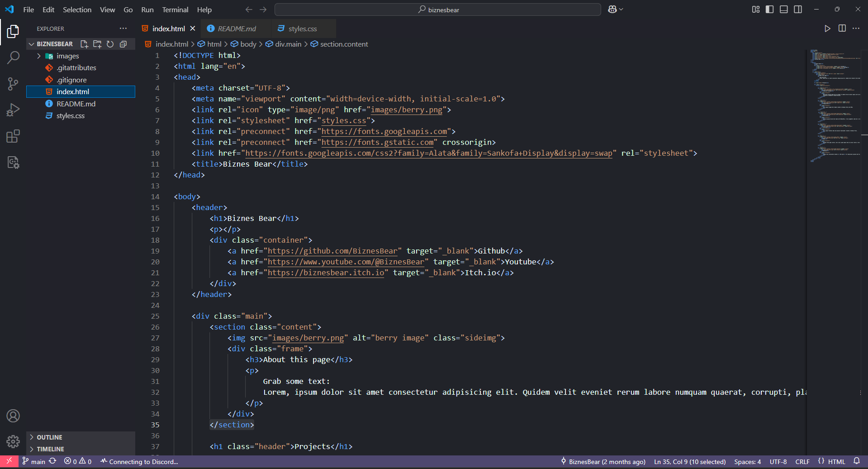Customize layout icon in title bar
The image size is (868, 469).
(756, 10)
